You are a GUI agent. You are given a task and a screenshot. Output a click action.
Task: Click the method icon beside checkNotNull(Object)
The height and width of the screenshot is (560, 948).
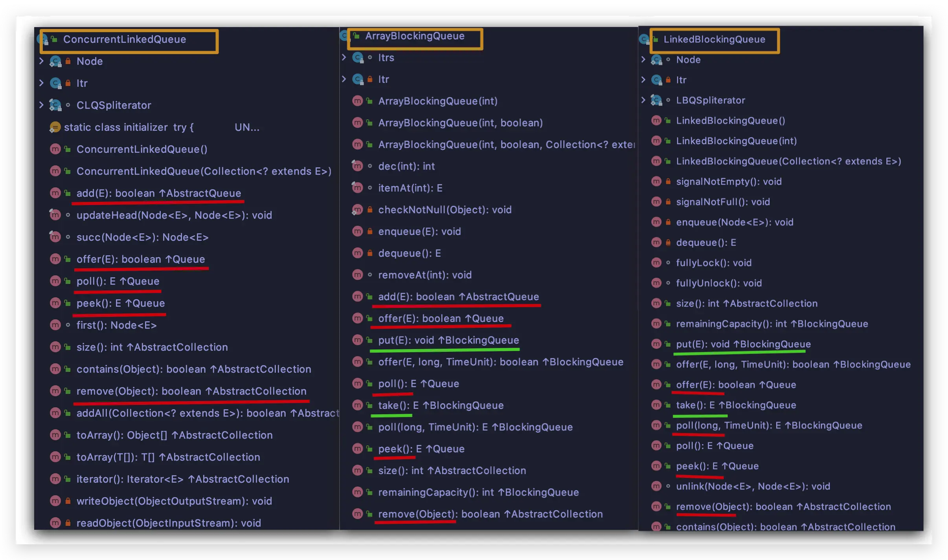point(357,210)
